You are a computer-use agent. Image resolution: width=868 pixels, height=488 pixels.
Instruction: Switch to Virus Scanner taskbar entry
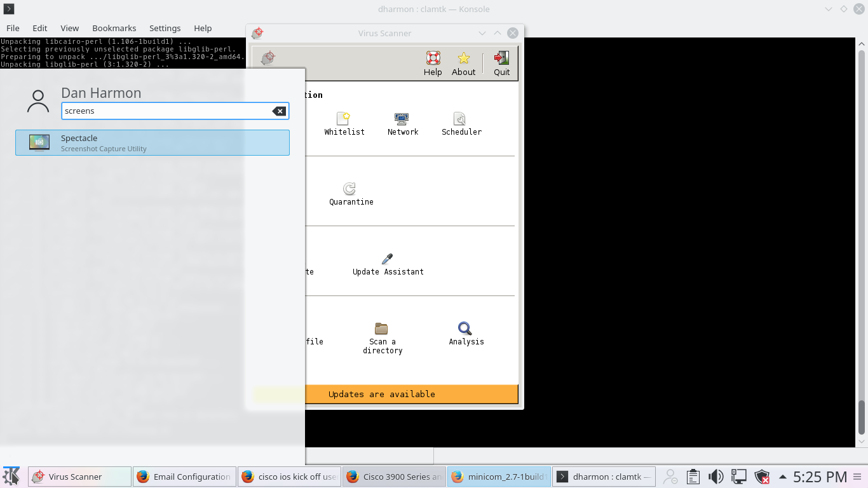79,477
